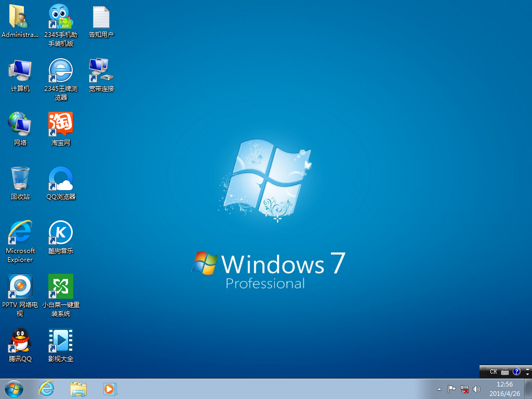Click the Show desktop button

tap(528, 389)
